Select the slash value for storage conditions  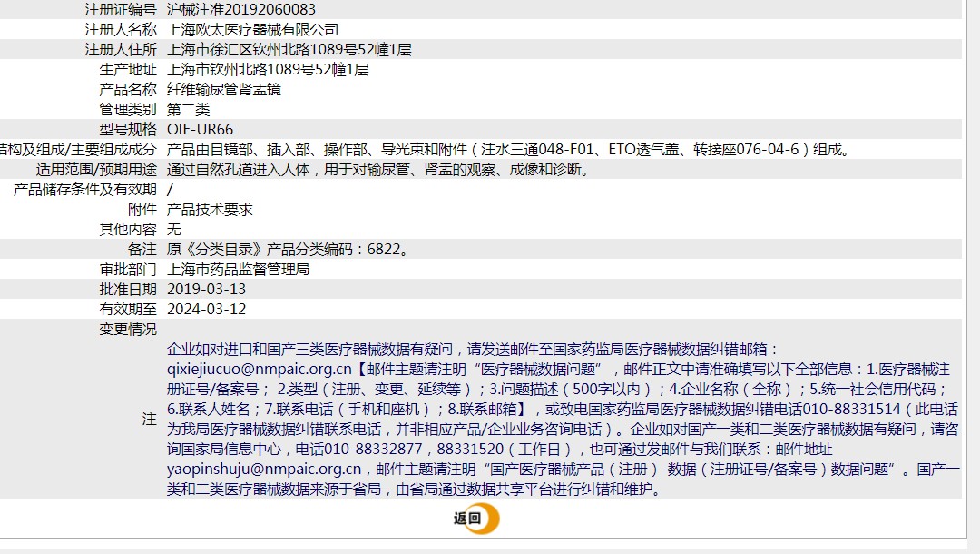(x=170, y=190)
